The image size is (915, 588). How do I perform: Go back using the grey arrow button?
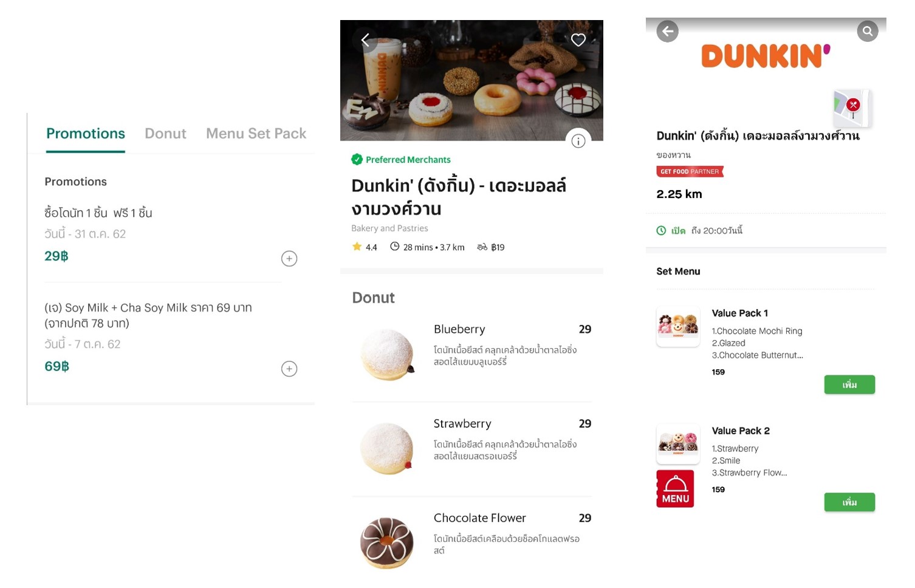667,32
